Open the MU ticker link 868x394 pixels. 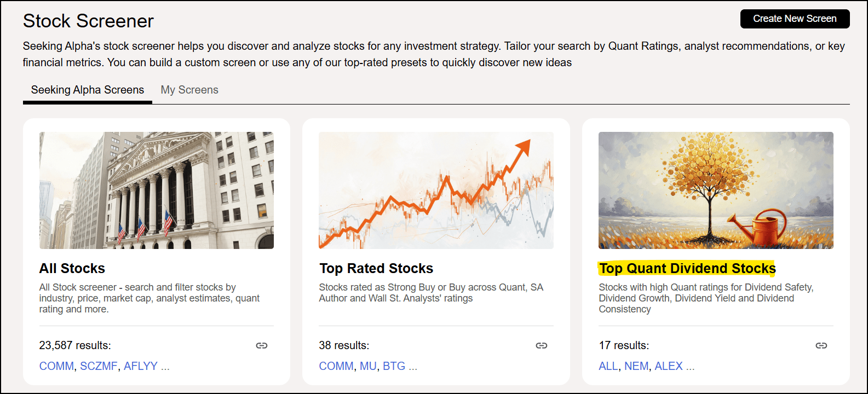(368, 366)
